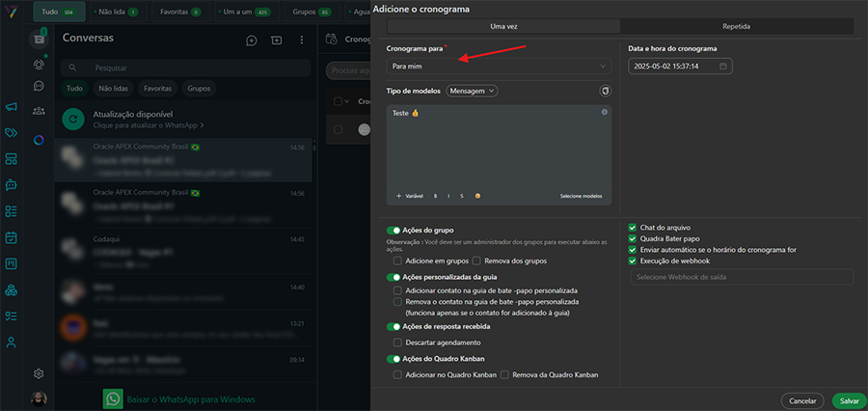The image size is (868, 411).
Task: Click the refresh icon for Atualização disponível
Action: click(x=71, y=119)
